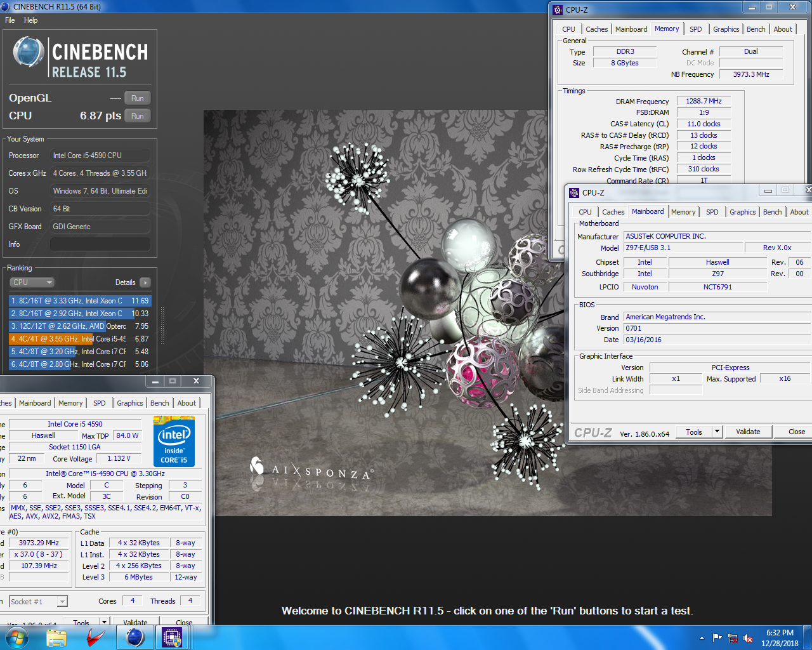Click the Intel inside Core i5 logo
The height and width of the screenshot is (650, 812).
click(x=174, y=442)
